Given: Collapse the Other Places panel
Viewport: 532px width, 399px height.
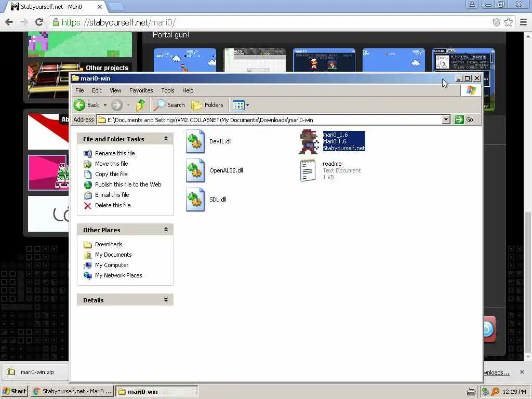Looking at the screenshot, I should coord(166,229).
